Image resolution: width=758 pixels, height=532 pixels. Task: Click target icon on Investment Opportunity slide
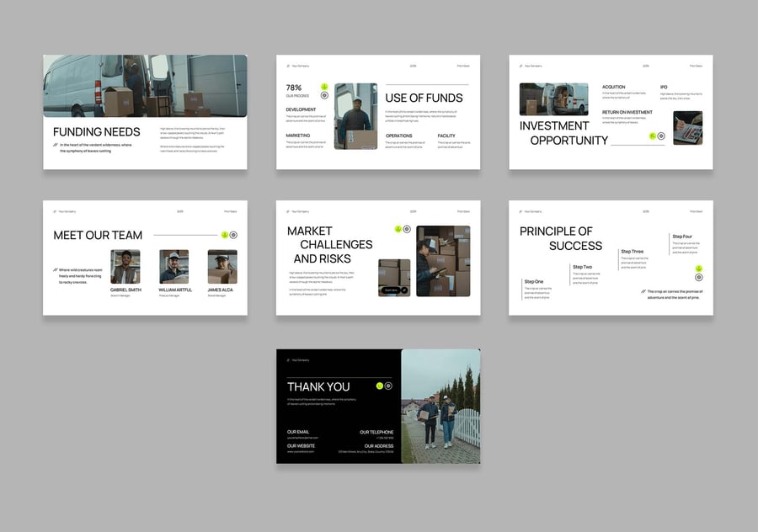point(661,136)
